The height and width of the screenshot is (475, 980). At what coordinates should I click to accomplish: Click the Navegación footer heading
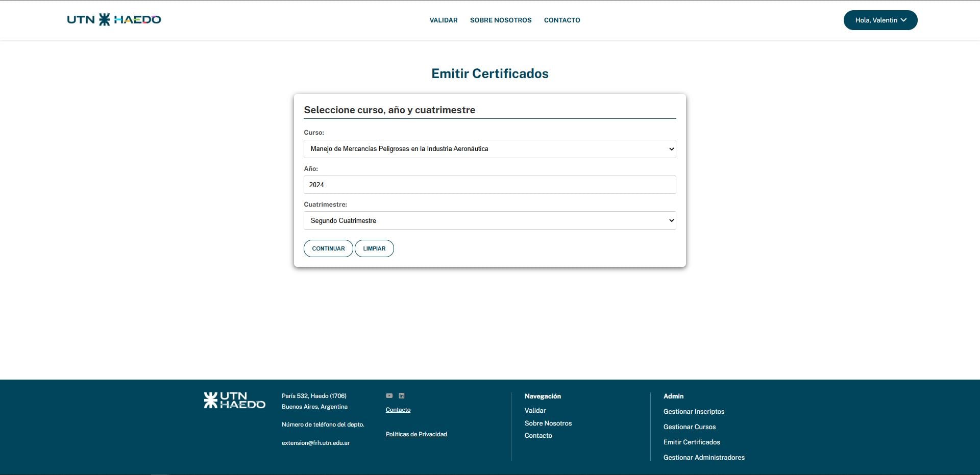pos(543,396)
